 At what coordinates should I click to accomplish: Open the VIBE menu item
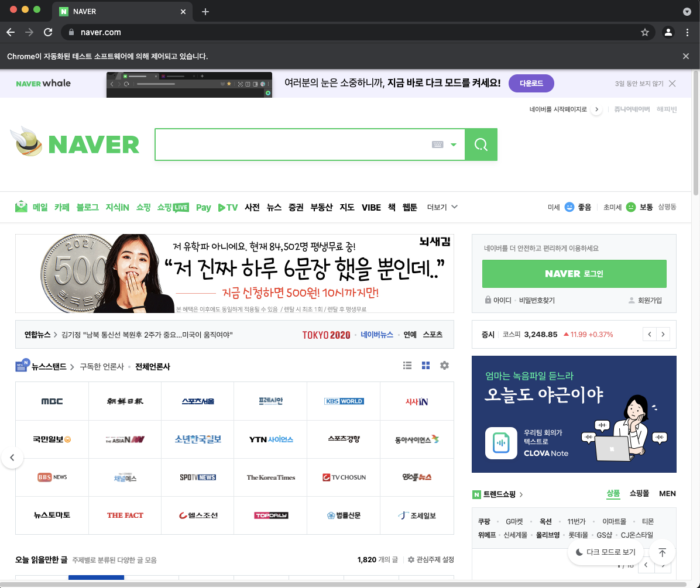[371, 208]
